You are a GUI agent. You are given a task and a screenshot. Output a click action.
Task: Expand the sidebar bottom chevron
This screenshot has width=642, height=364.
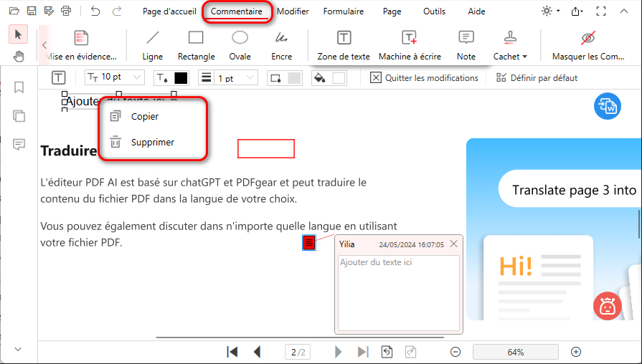[x=18, y=349]
